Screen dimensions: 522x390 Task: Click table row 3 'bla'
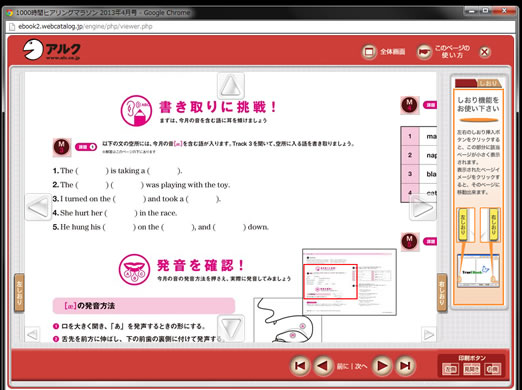point(419,174)
